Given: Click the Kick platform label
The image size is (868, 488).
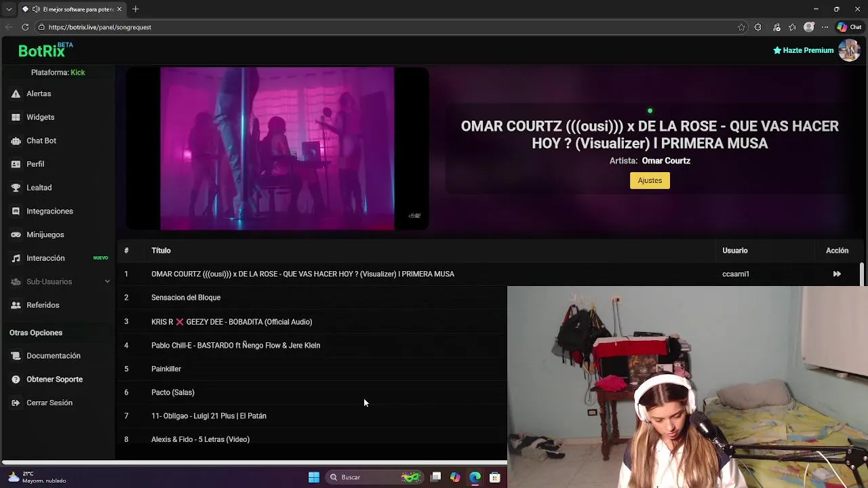Looking at the screenshot, I should click(77, 73).
